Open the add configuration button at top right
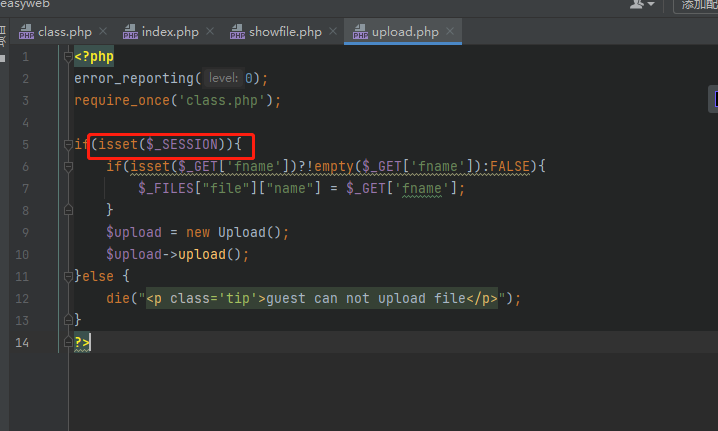 point(696,5)
